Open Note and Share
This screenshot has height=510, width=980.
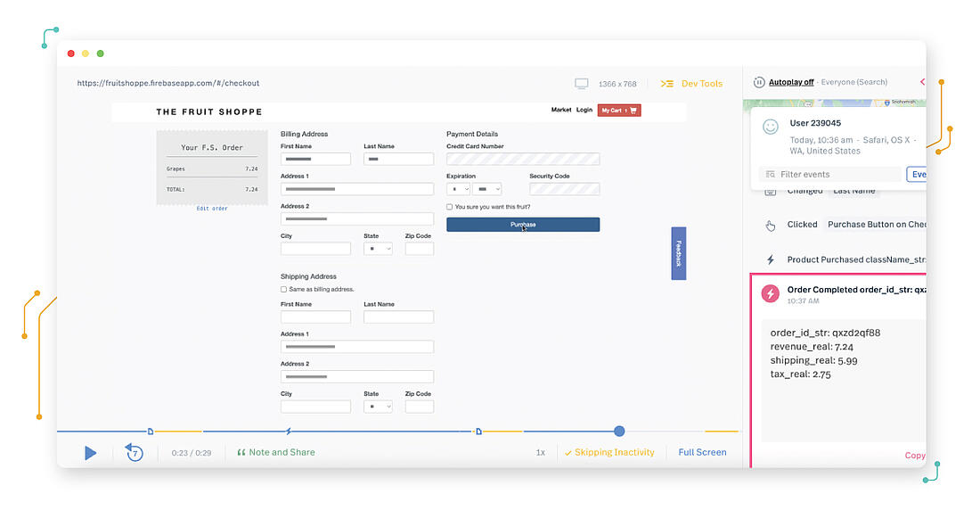point(275,452)
